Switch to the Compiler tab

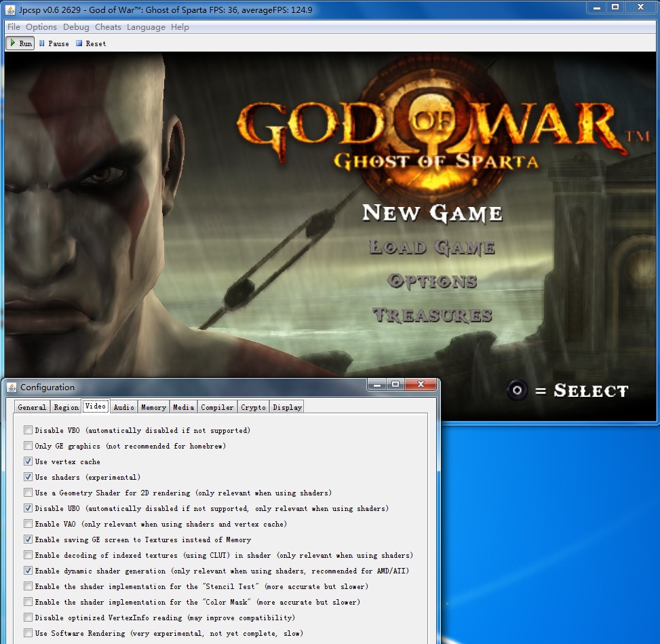point(217,407)
